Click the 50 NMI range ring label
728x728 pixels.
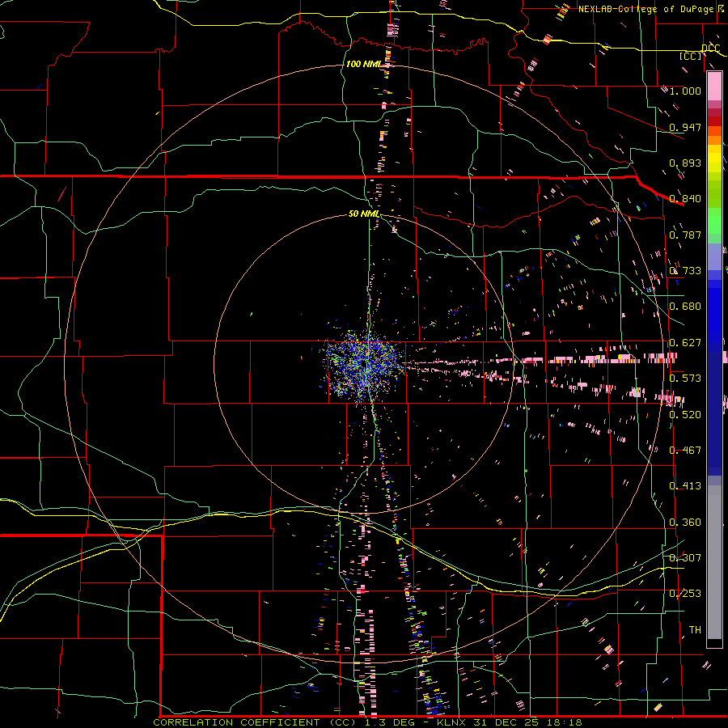coord(363,214)
